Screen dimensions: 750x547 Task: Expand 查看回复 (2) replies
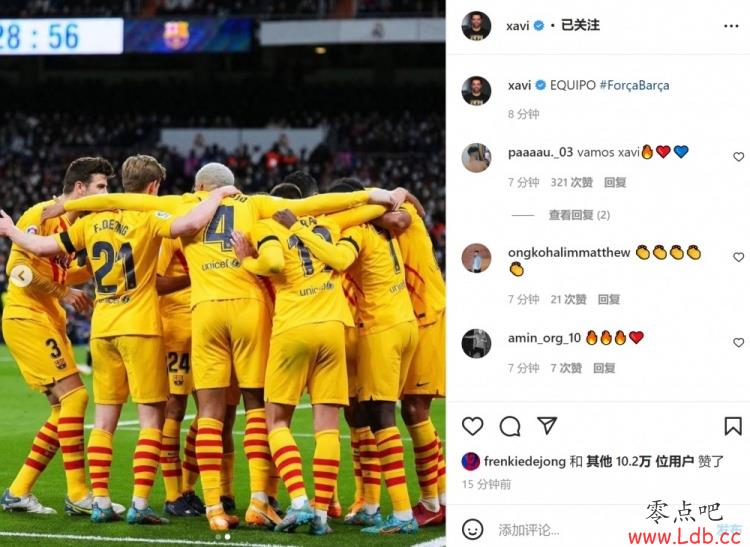click(x=579, y=215)
